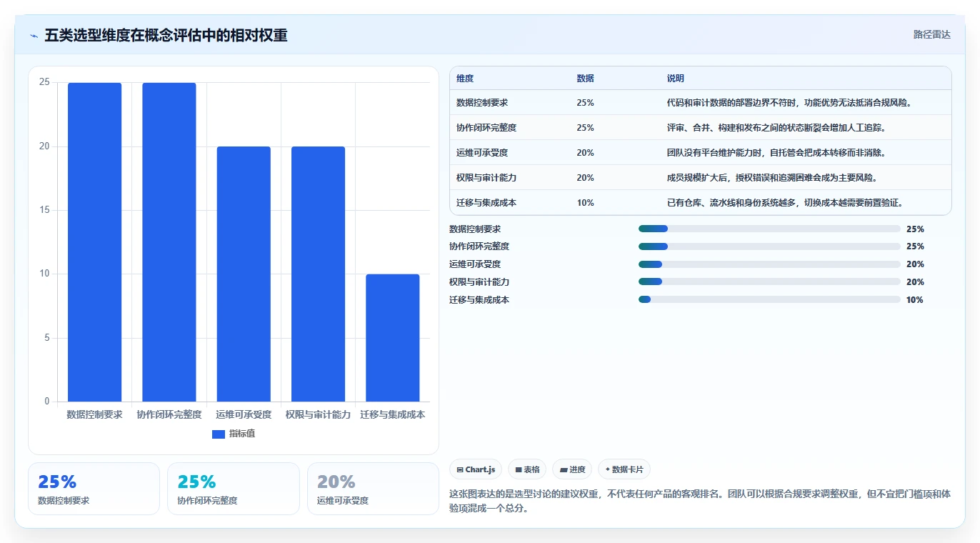Toggle the 指标值 legend color box

point(219,434)
